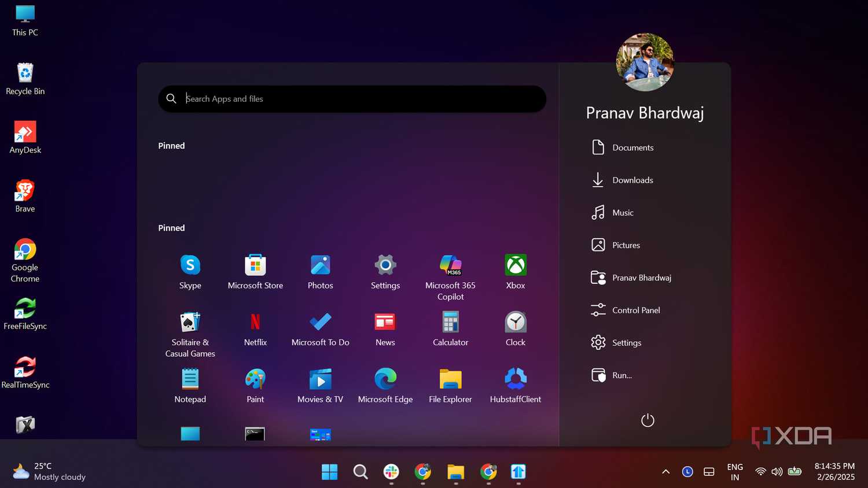
Task: Launch Netflix from pinned apps
Action: coord(255,329)
